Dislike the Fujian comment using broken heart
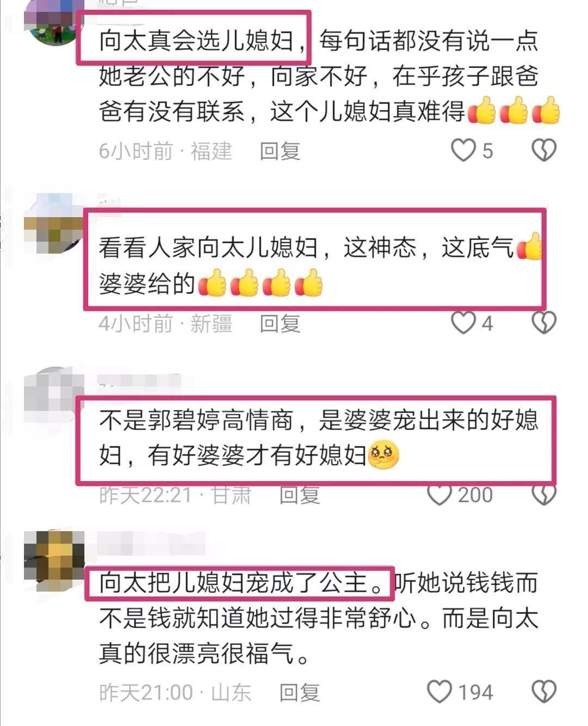Image resolution: width=588 pixels, height=726 pixels. point(544,150)
